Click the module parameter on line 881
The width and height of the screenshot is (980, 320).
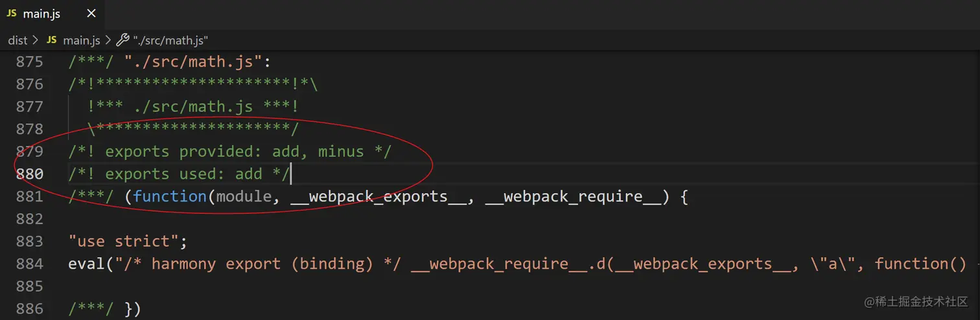[x=244, y=196]
